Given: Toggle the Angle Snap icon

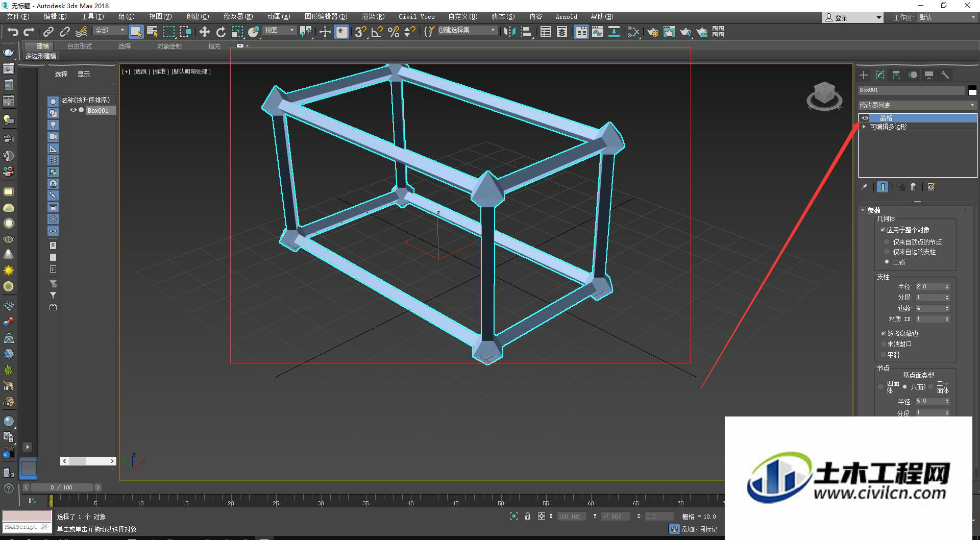Looking at the screenshot, I should (x=377, y=32).
